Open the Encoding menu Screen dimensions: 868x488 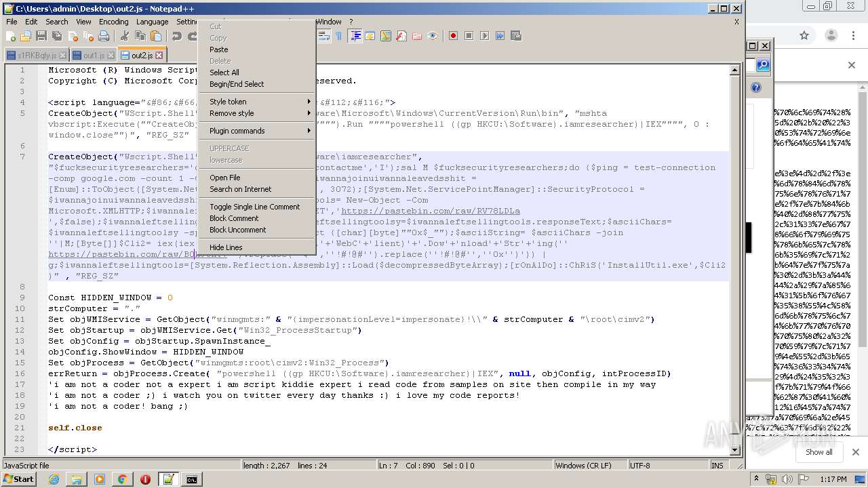pyautogui.click(x=113, y=22)
